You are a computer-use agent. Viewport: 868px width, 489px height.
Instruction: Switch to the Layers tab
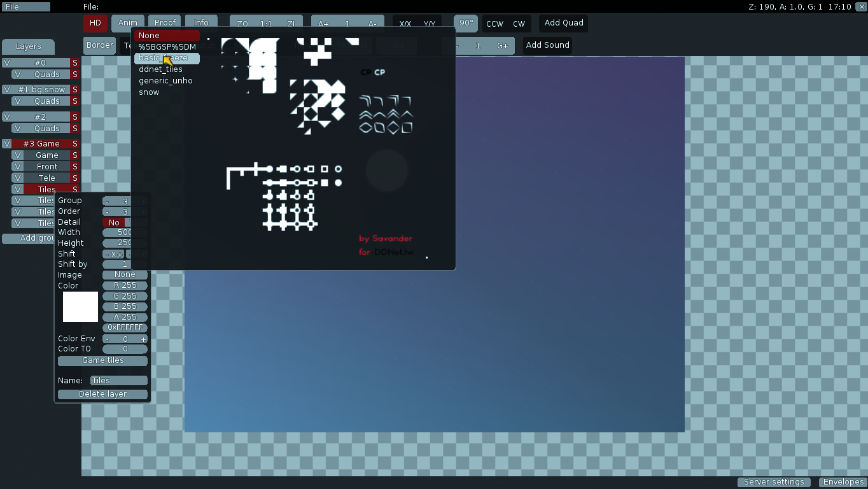28,46
